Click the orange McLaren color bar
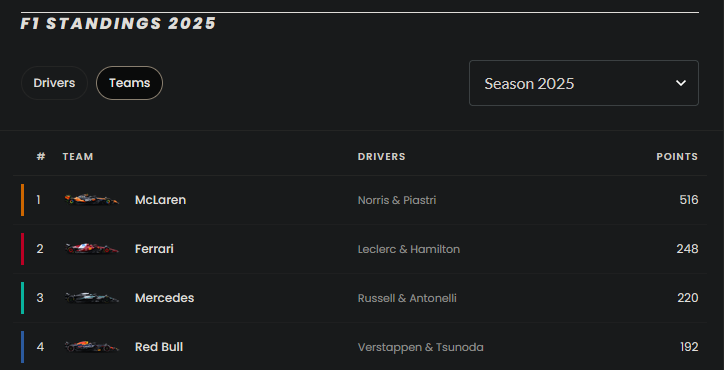The height and width of the screenshot is (370, 724). click(22, 200)
